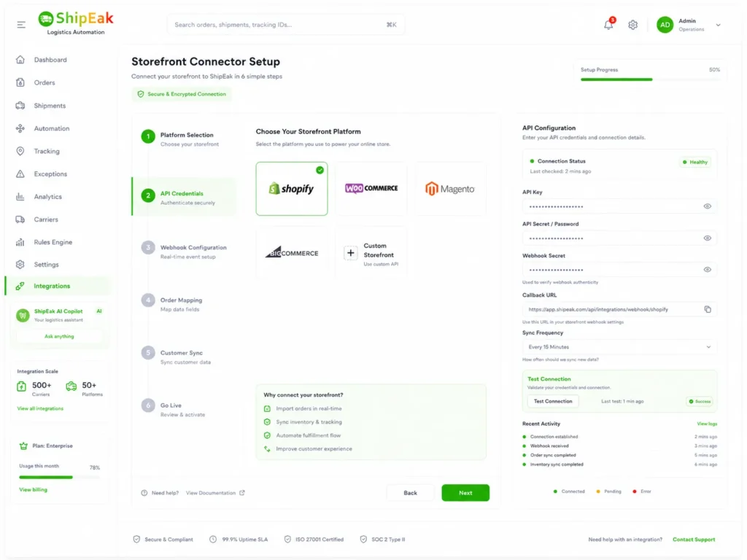Copy the Callback URL
The image size is (747, 560).
click(708, 309)
